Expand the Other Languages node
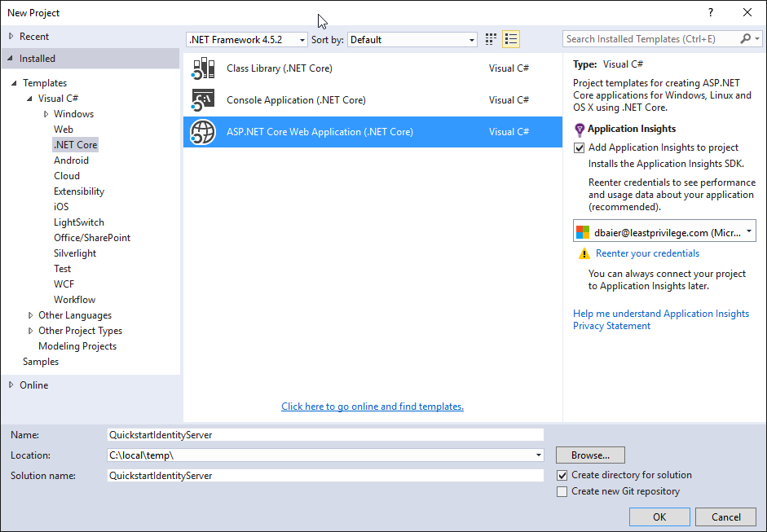Viewport: 767px width, 532px height. tap(30, 315)
